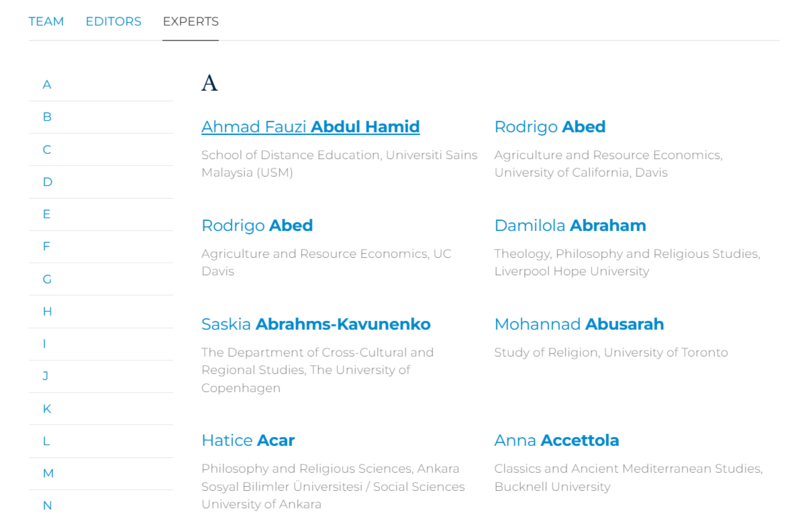The image size is (800, 515).
Task: Jump to letter H in the index
Action: [x=47, y=311]
